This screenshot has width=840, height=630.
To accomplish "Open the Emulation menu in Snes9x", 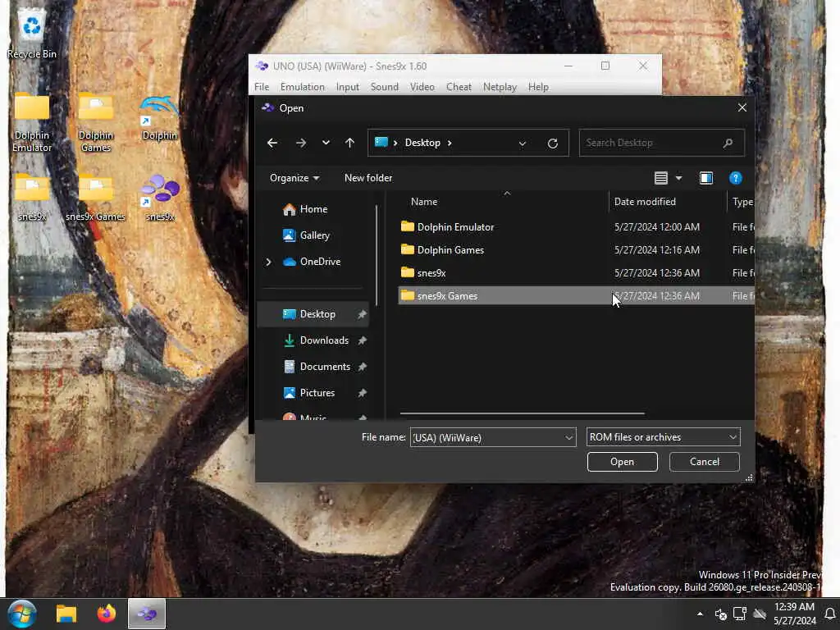I will (x=302, y=87).
